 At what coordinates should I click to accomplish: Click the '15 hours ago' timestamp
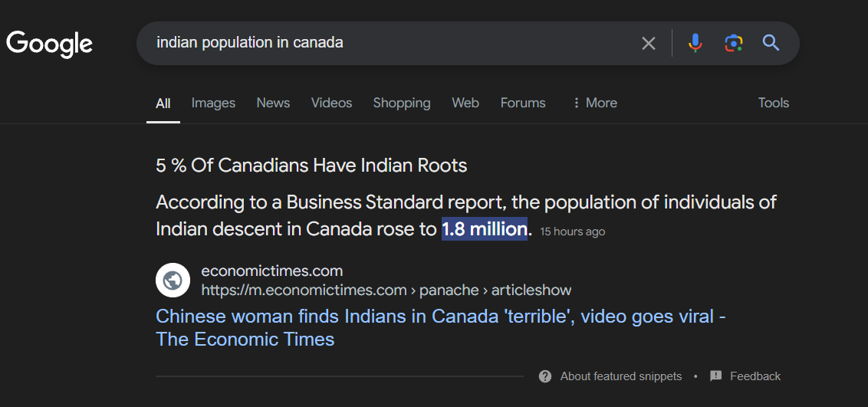[x=572, y=231]
